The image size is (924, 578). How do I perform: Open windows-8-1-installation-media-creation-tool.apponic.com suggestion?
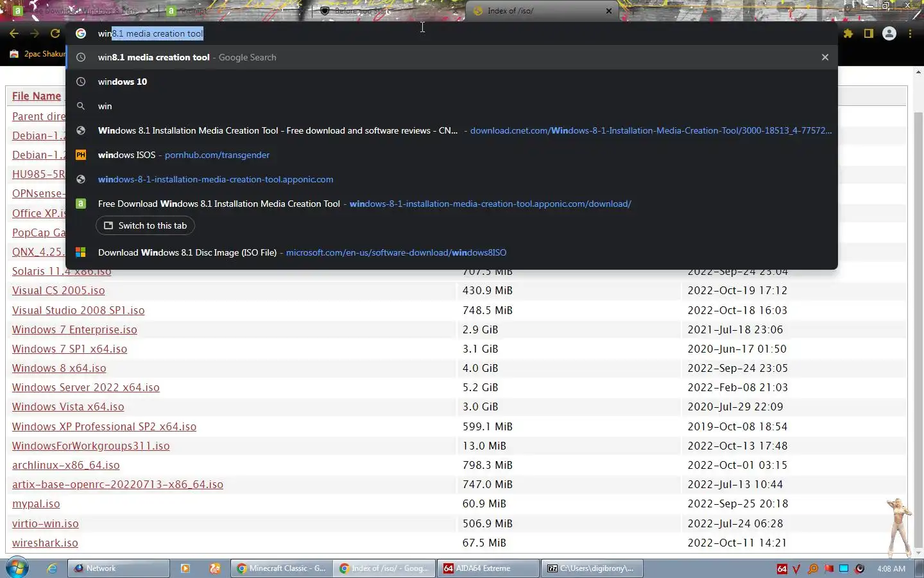tap(452, 179)
